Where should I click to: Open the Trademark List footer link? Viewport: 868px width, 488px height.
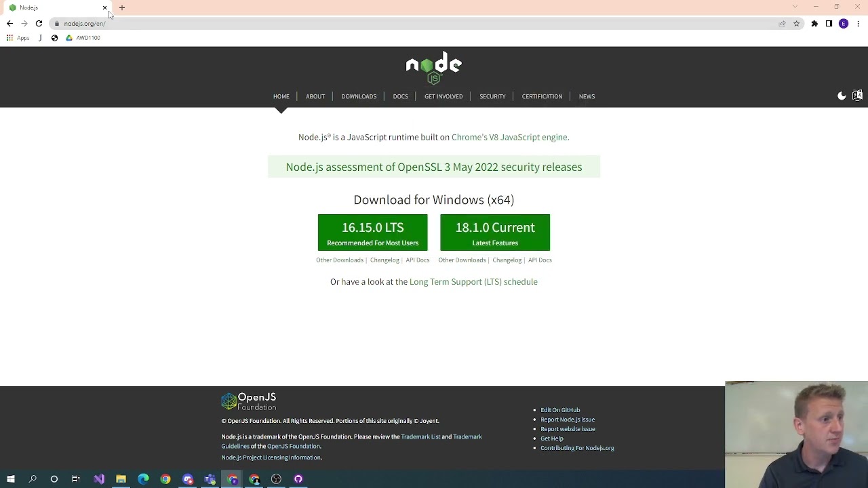[x=420, y=437]
